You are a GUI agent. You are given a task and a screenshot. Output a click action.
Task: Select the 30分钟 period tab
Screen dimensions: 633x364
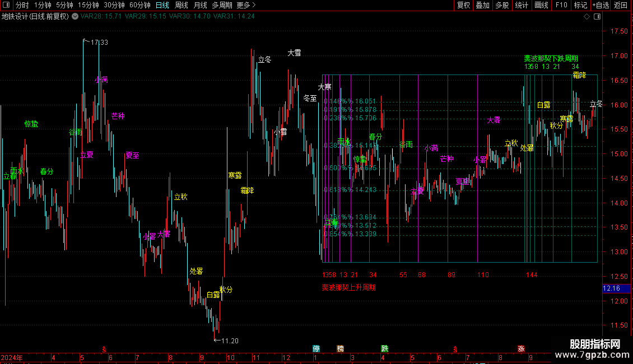(x=114, y=5)
